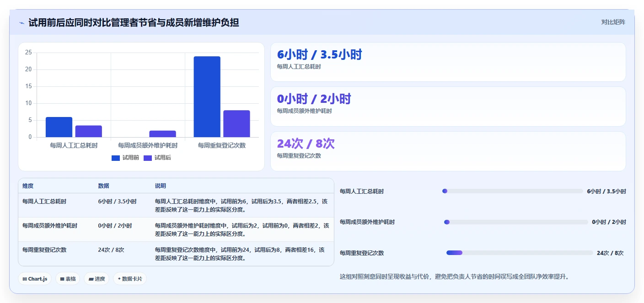Select the 0小时 / 2小时 data card value
The width and height of the screenshot is (644, 303).
click(x=314, y=99)
